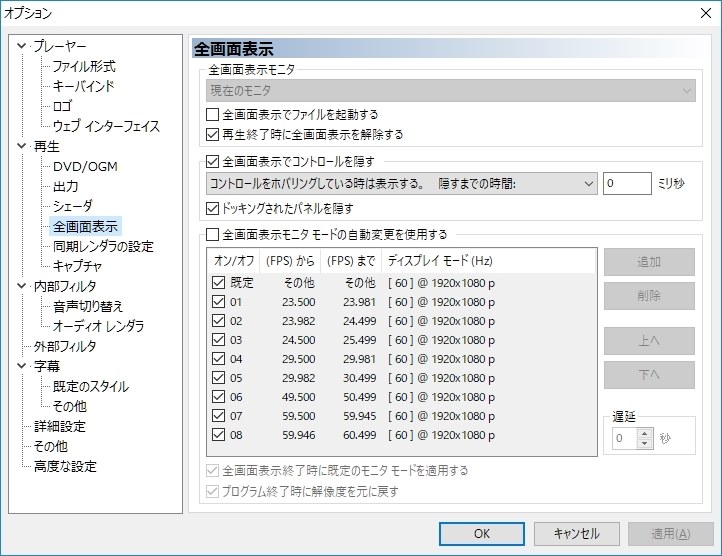Toggle 全画面表示でコントロールを隠す checkbox
The height and width of the screenshot is (556, 722).
[212, 161]
